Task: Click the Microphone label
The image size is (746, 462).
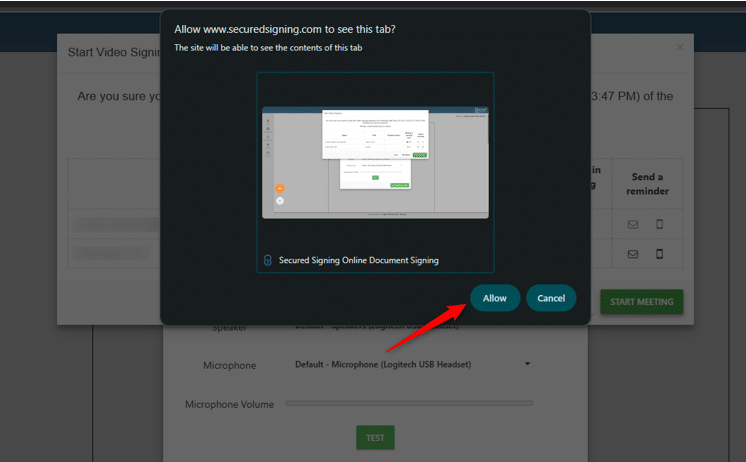Action: pyautogui.click(x=231, y=365)
